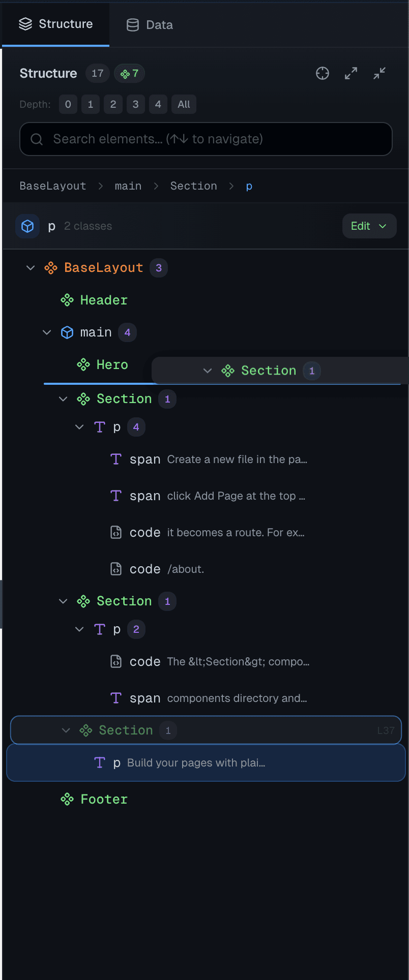Image resolution: width=409 pixels, height=980 pixels.
Task: Click BaseLayout in the breadcrumb path
Action: (53, 186)
